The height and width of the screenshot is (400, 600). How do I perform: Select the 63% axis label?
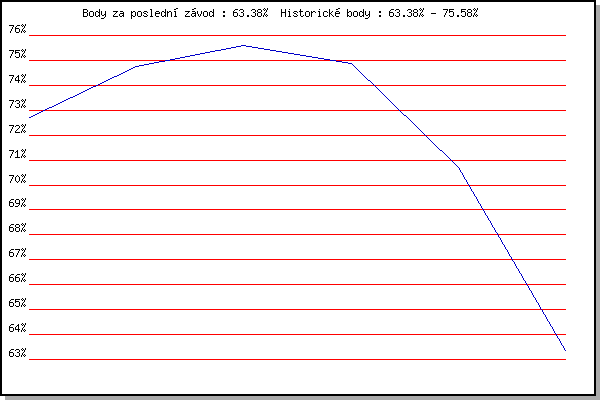pyautogui.click(x=17, y=353)
